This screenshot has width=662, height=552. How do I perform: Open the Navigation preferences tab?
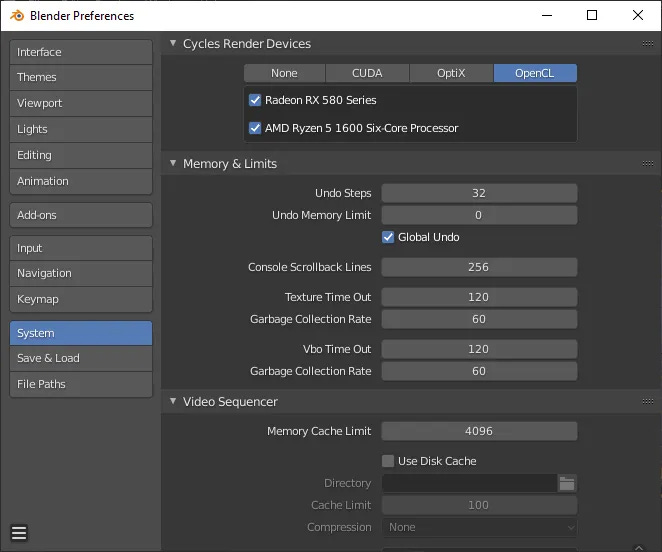(81, 273)
